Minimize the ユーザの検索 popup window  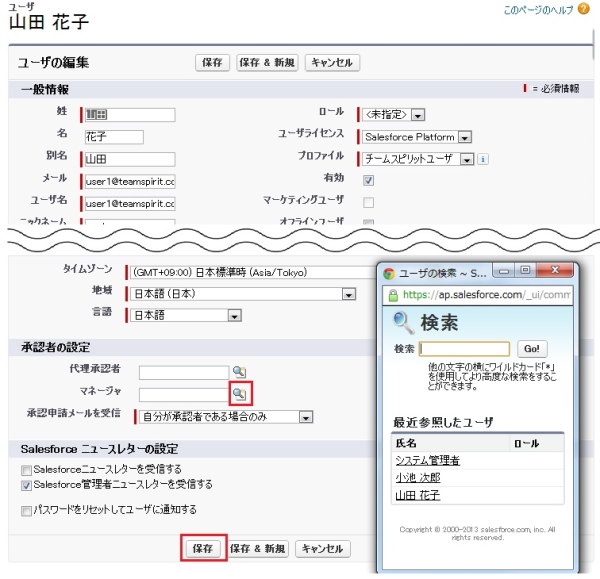504,271
